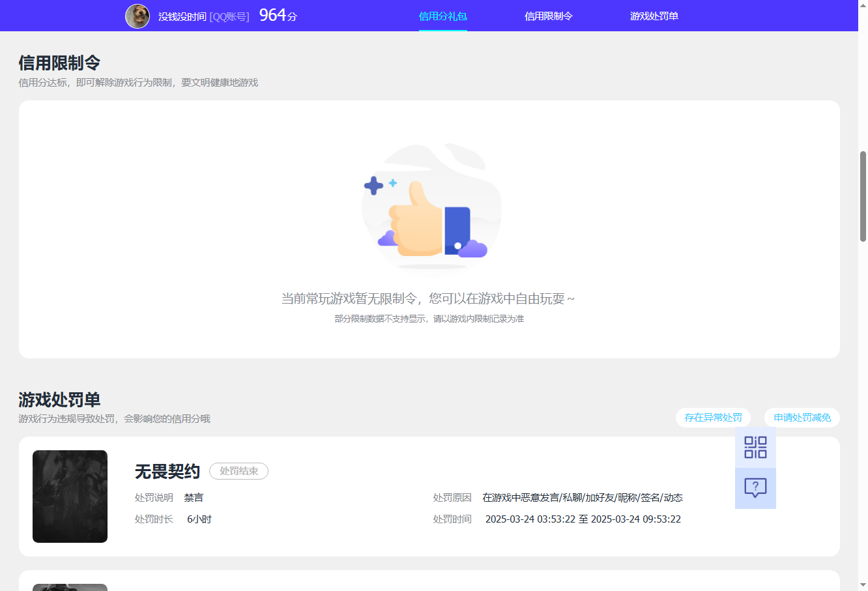Click the 存在异常处罚 button

[x=714, y=418]
